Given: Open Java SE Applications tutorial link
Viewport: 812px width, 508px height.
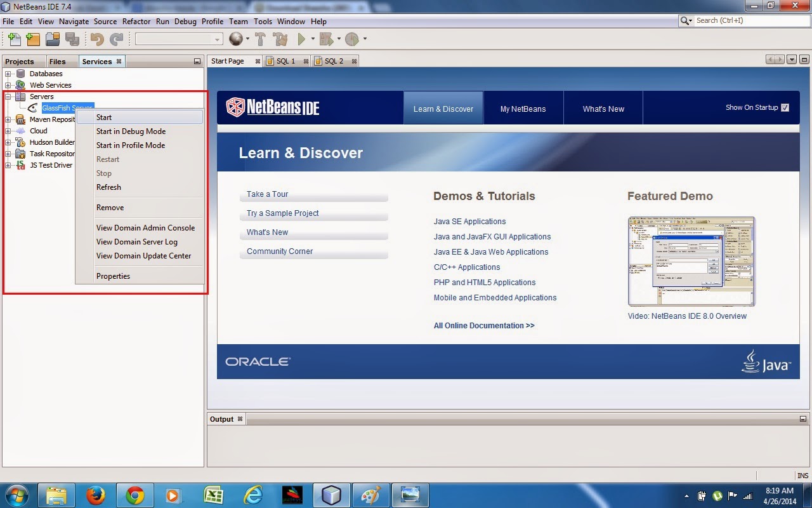Looking at the screenshot, I should point(469,222).
